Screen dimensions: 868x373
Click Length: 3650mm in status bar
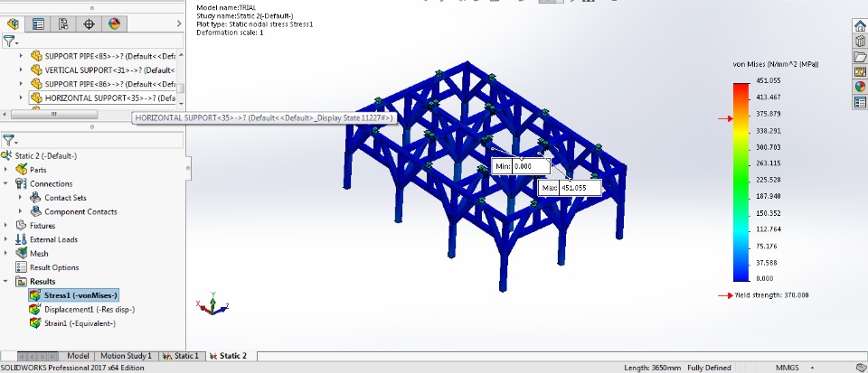(652, 368)
